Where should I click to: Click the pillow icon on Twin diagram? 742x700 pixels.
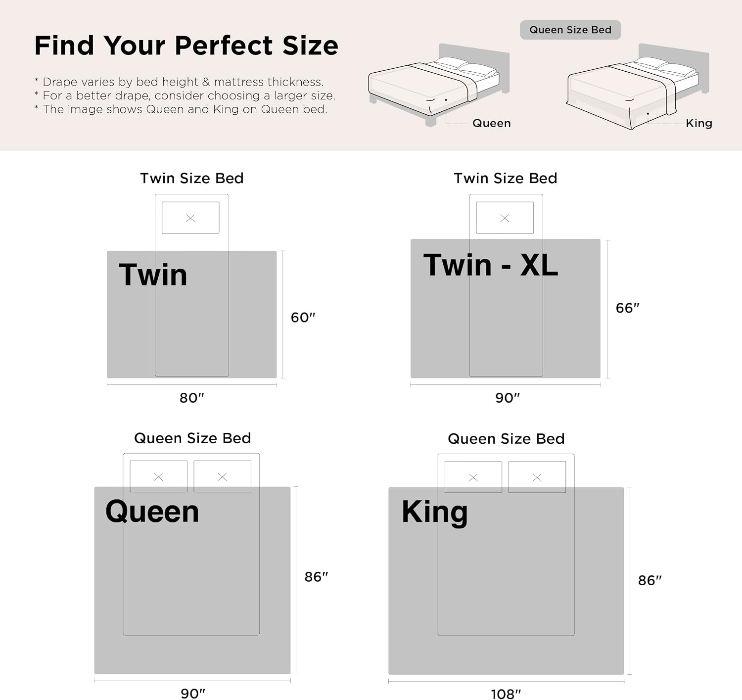190,218
